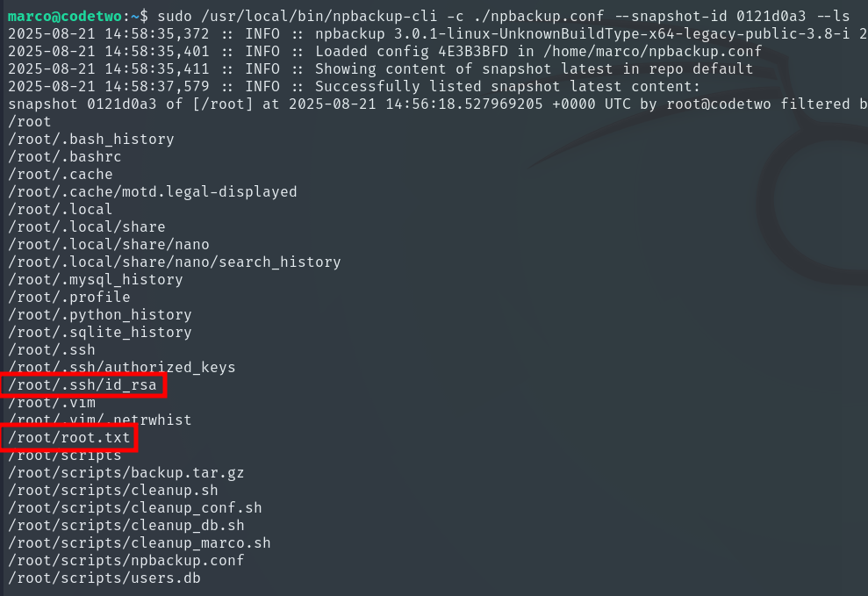Screen dimensions: 868x596
Task: Click the motd.legal-displayed cache file line
Action: pos(152,191)
